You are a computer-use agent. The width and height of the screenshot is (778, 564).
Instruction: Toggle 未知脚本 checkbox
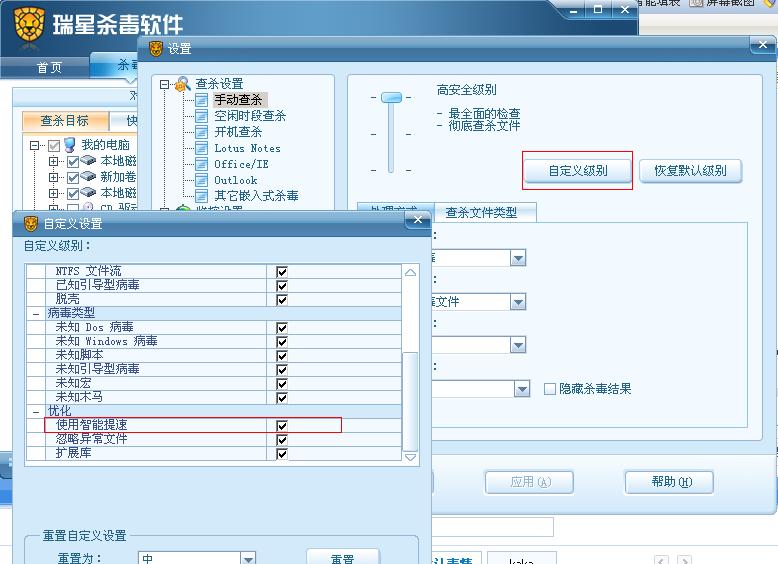[282, 356]
